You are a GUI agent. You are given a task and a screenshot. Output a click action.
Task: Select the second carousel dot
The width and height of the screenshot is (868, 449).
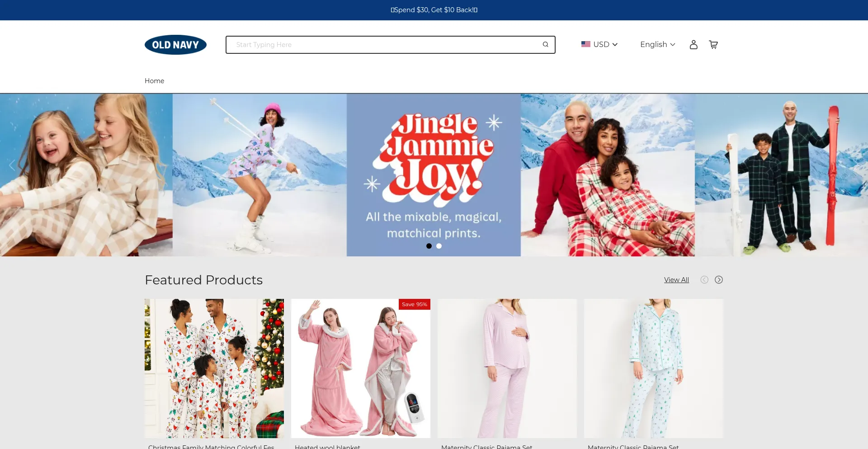tap(439, 246)
